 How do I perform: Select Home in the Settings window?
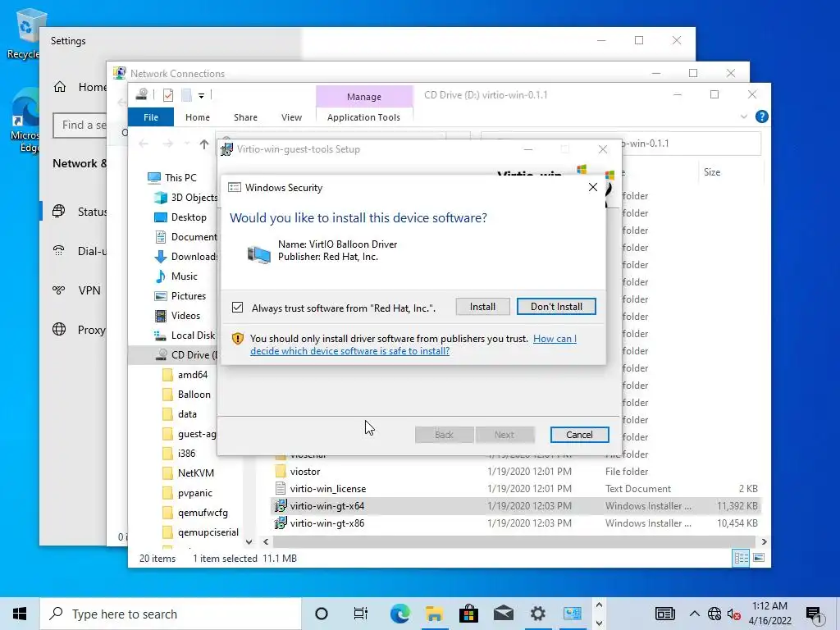click(x=80, y=87)
